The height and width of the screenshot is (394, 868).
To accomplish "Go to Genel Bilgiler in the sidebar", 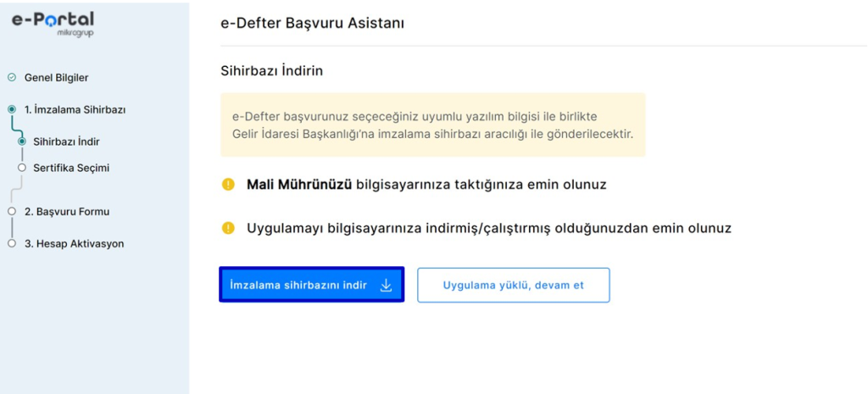I will (x=56, y=78).
